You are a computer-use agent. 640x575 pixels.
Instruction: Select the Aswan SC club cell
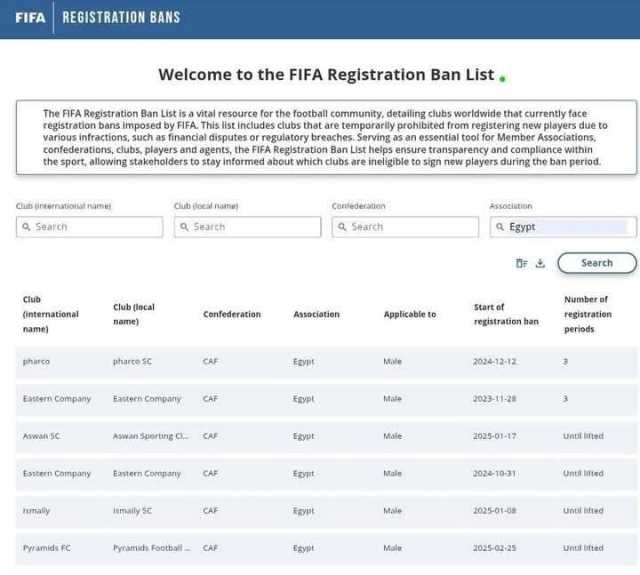(41, 436)
